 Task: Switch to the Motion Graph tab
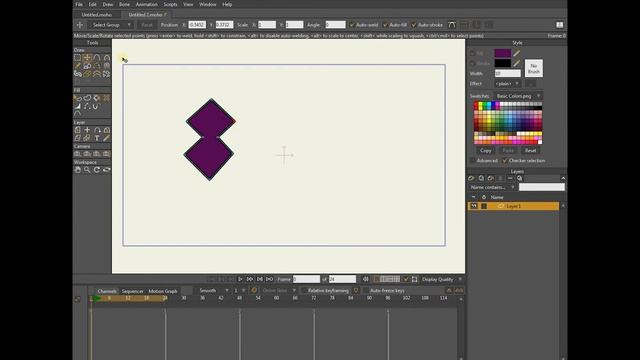click(163, 291)
